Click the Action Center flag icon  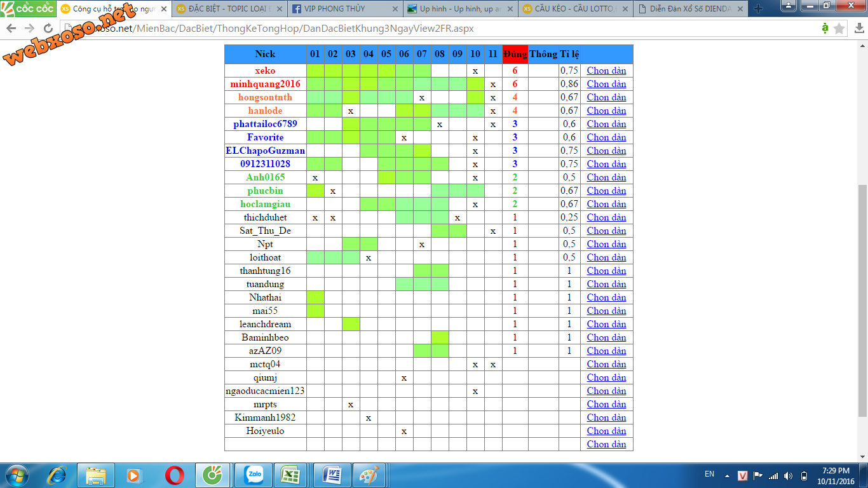pyautogui.click(x=757, y=475)
